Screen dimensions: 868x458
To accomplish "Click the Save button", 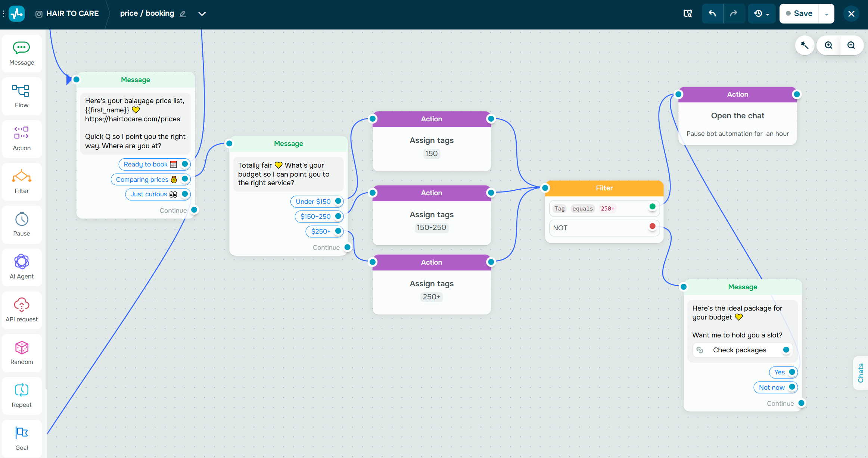I will click(x=799, y=14).
